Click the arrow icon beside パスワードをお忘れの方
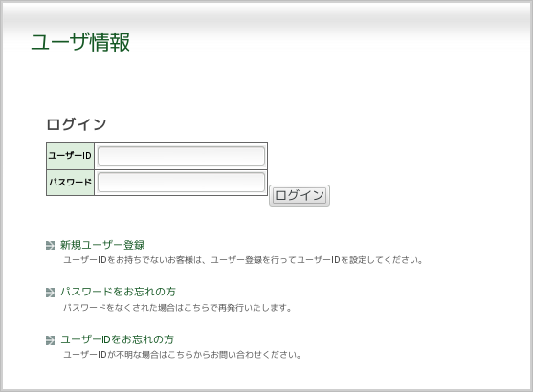The image size is (533, 392). click(x=50, y=293)
